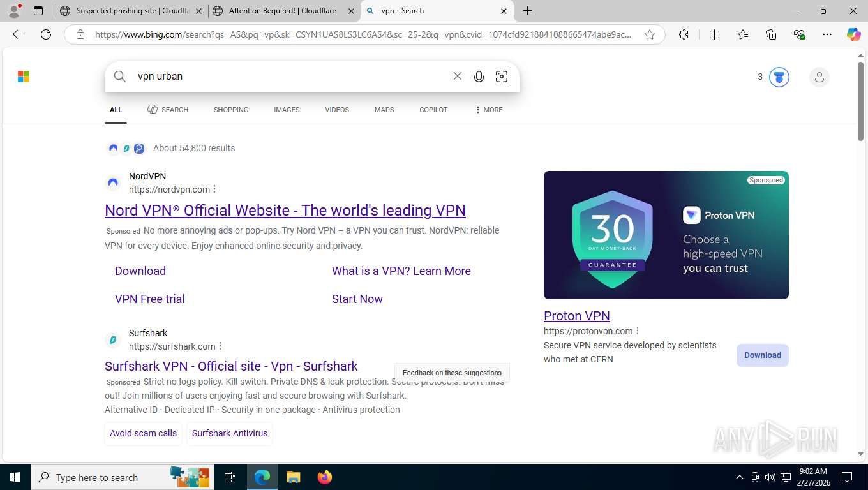Switch to the SHOPPING tab
The image size is (868, 490).
point(231,110)
